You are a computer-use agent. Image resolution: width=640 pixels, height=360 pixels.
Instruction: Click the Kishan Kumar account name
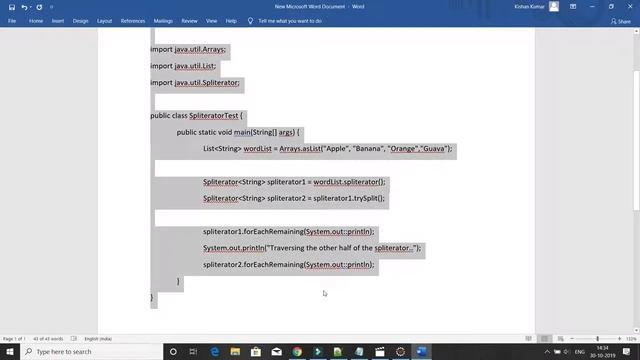(529, 7)
